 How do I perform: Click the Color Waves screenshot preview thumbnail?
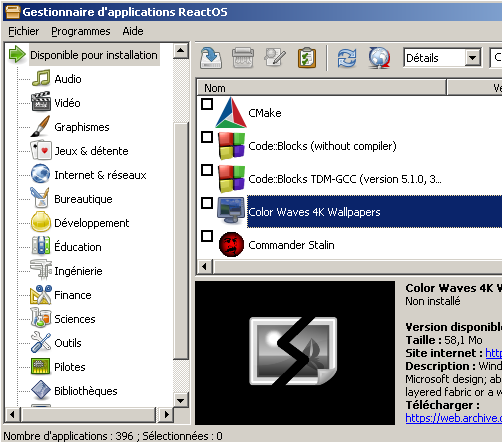(295, 353)
